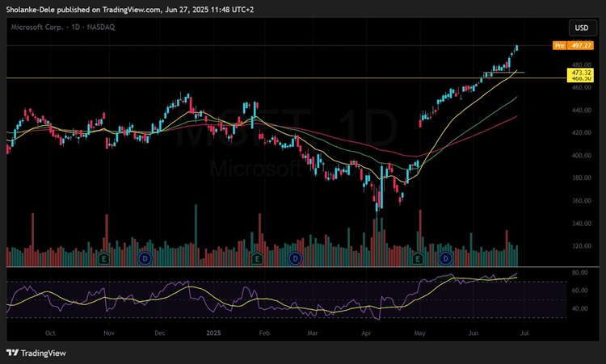
Task: Click the 320.00 price axis label
Action: [x=581, y=246]
